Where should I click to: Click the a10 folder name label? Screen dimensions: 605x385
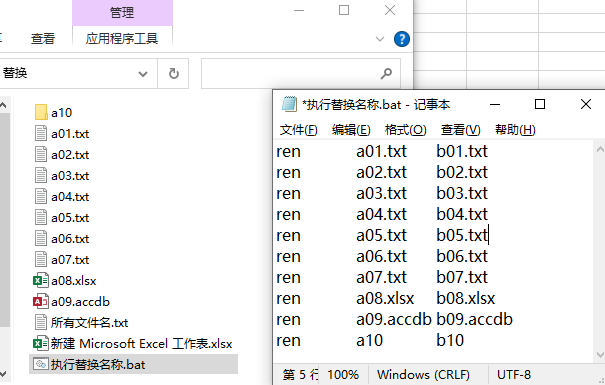[61, 113]
